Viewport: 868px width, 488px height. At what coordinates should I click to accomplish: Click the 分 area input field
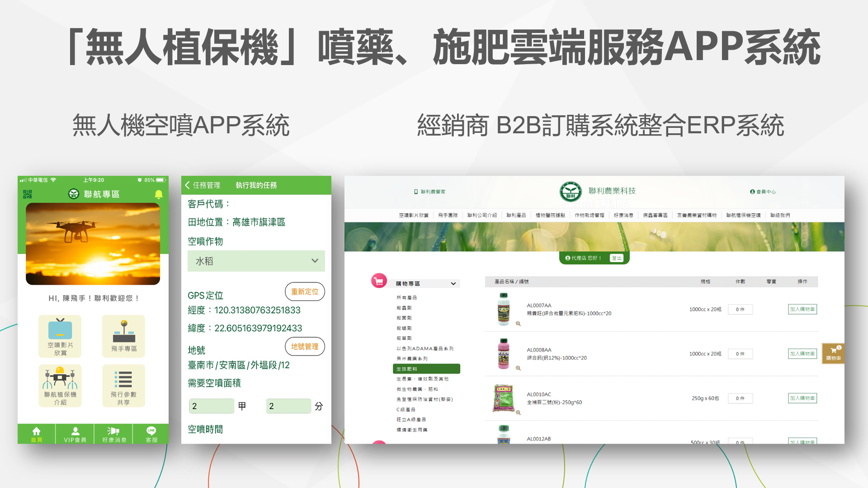288,406
